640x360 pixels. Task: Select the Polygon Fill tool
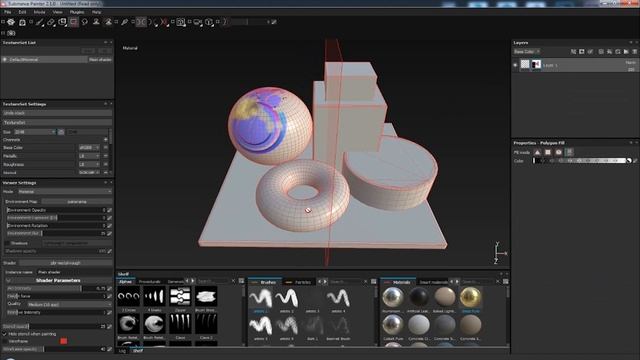tap(73, 22)
